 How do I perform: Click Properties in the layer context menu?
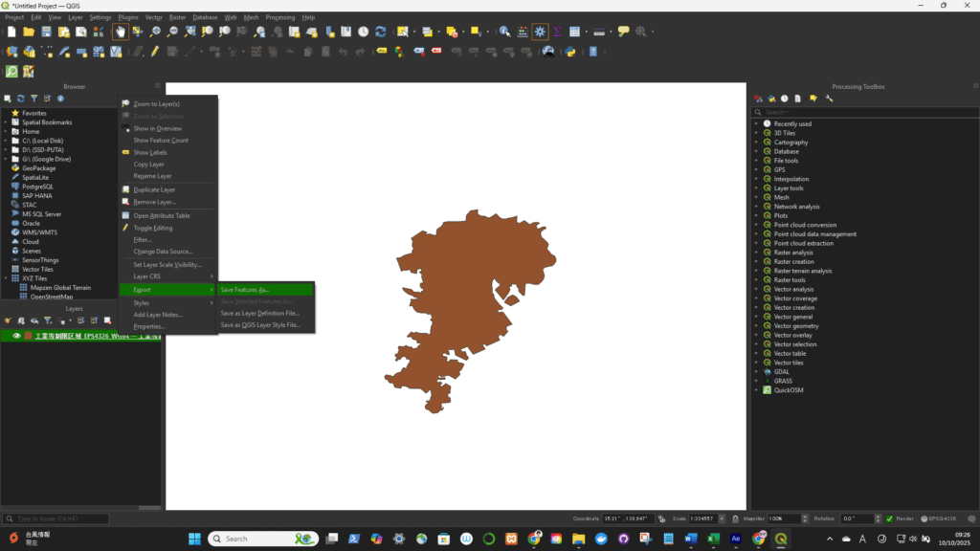(149, 326)
